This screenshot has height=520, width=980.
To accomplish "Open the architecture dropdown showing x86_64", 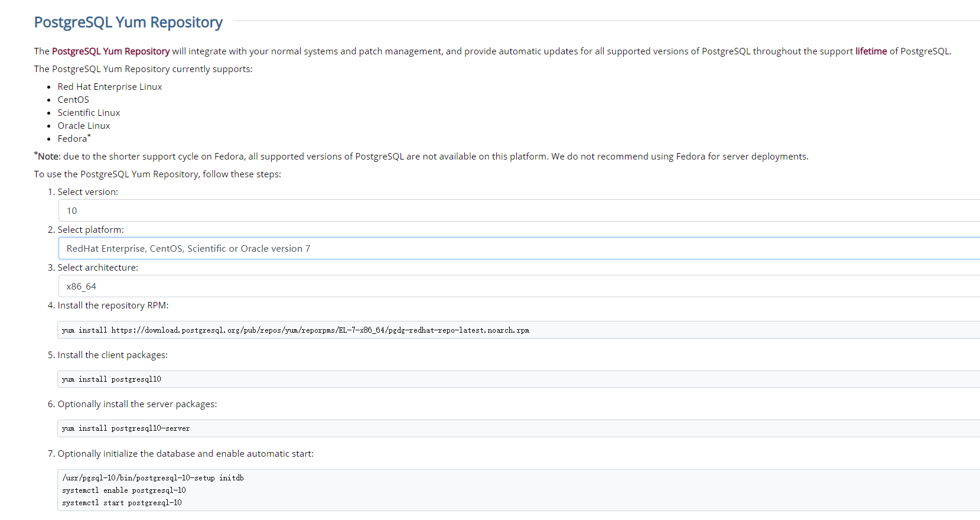I will coord(519,286).
